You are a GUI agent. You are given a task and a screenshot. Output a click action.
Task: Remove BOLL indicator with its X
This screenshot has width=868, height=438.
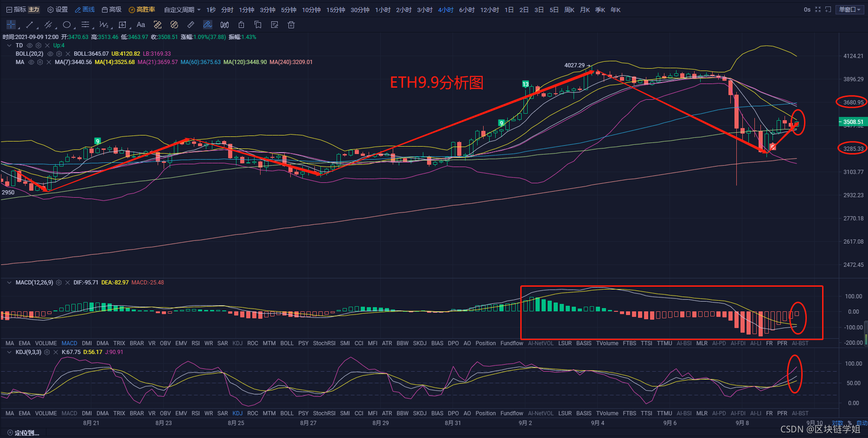tap(68, 54)
